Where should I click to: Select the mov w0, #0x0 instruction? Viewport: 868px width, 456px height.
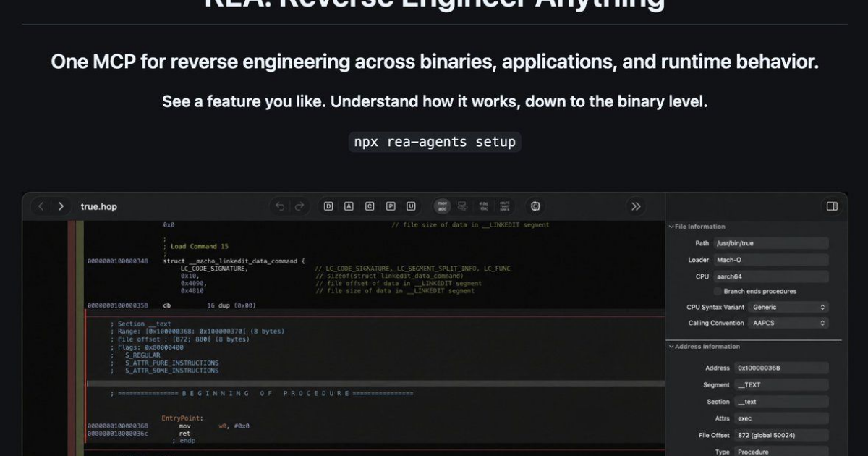click(214, 426)
